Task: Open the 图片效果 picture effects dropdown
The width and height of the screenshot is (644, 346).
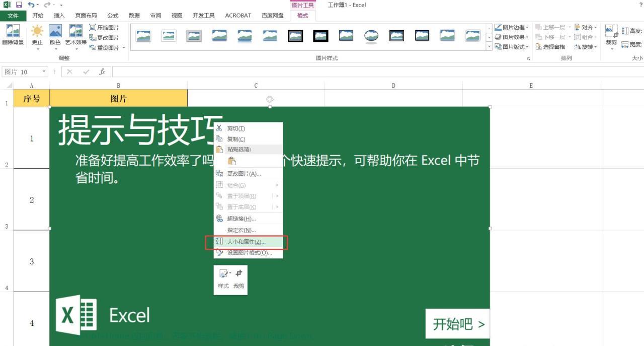Action: click(512, 37)
